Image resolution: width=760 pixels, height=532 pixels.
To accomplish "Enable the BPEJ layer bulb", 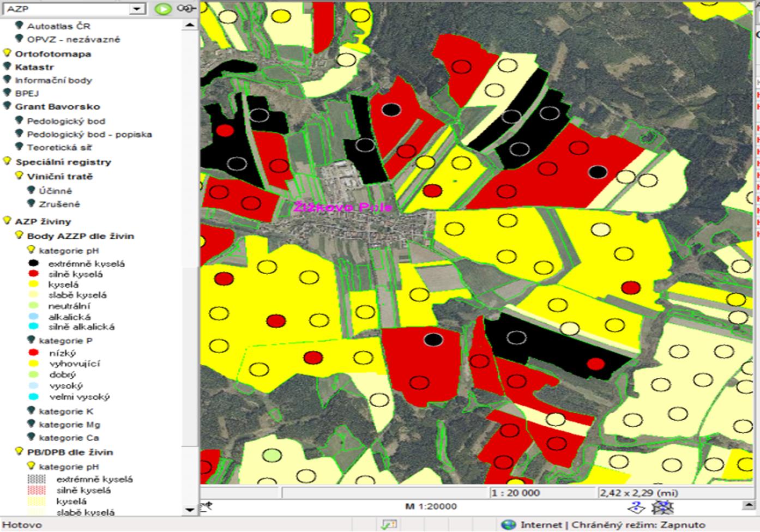I will click(x=7, y=93).
